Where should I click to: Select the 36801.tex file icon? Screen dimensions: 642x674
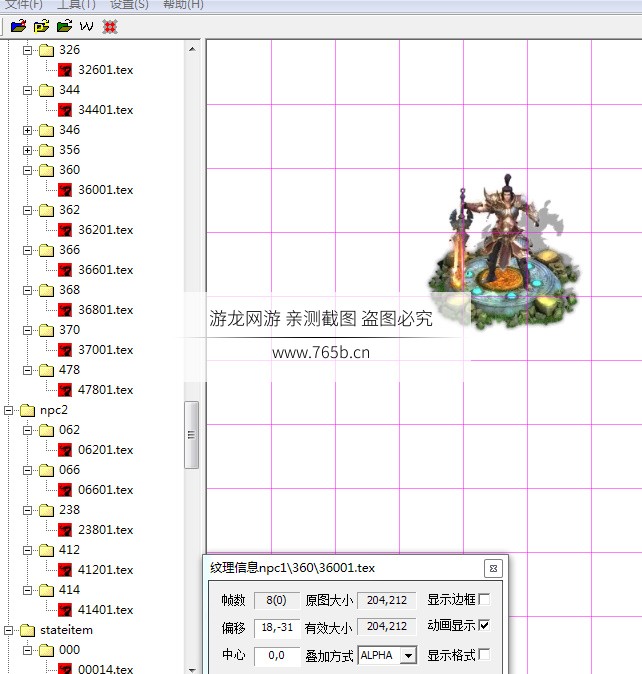65,309
